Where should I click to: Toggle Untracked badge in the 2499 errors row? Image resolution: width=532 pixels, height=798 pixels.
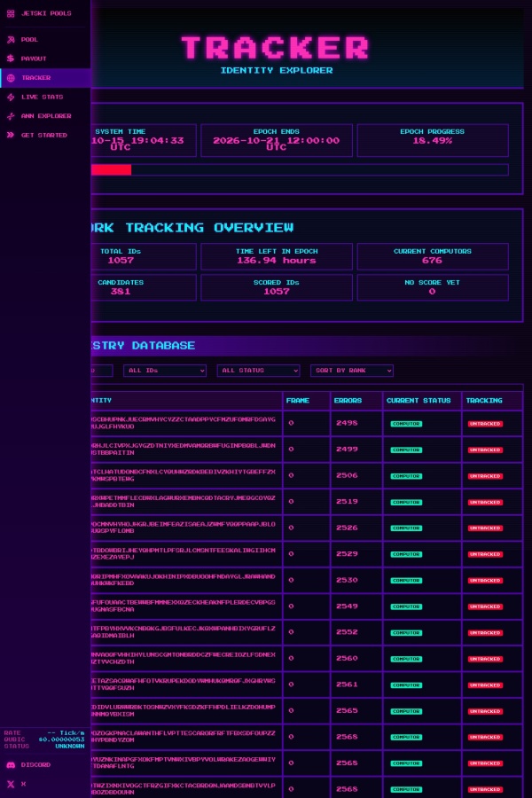tap(485, 450)
